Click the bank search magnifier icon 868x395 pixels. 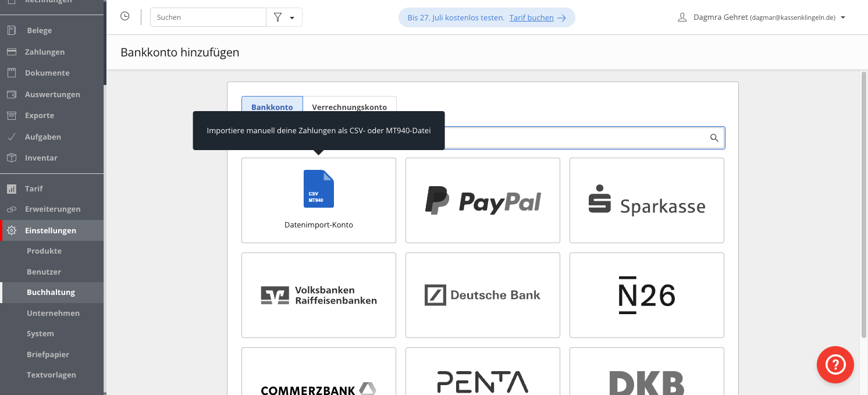[x=714, y=138]
